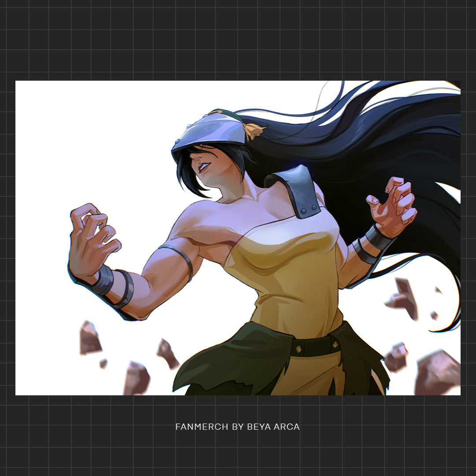Click the character artwork image
Viewport: 476px width, 476px height.
point(238,238)
